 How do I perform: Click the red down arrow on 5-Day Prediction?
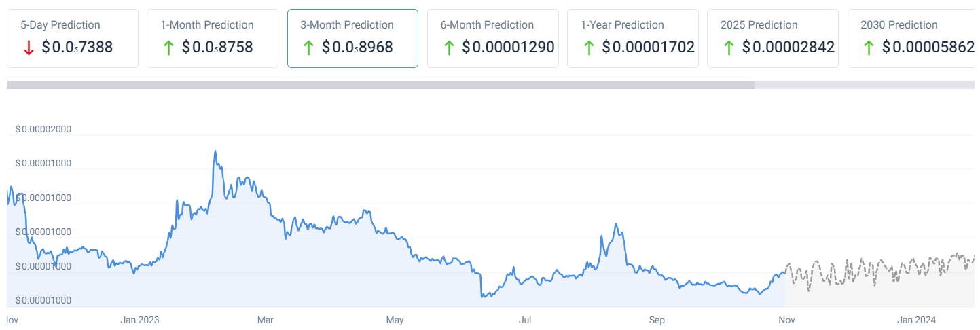click(x=29, y=48)
